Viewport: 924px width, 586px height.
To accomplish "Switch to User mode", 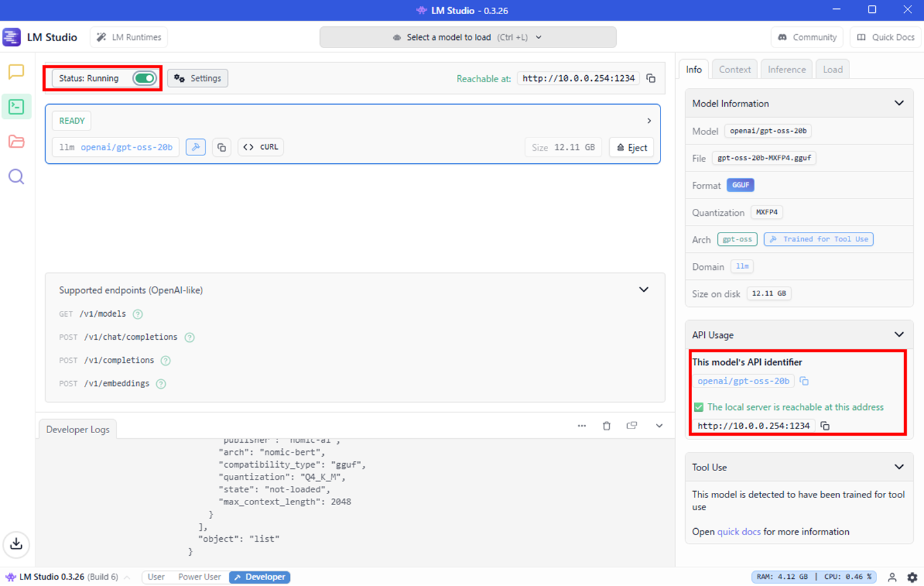I will tap(156, 577).
